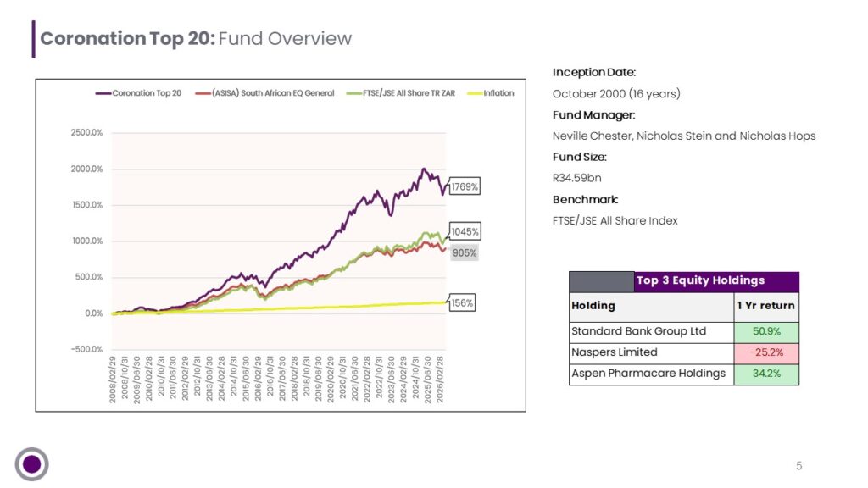868x488 pixels.
Task: Select the 1045% data label
Action: pyautogui.click(x=465, y=232)
